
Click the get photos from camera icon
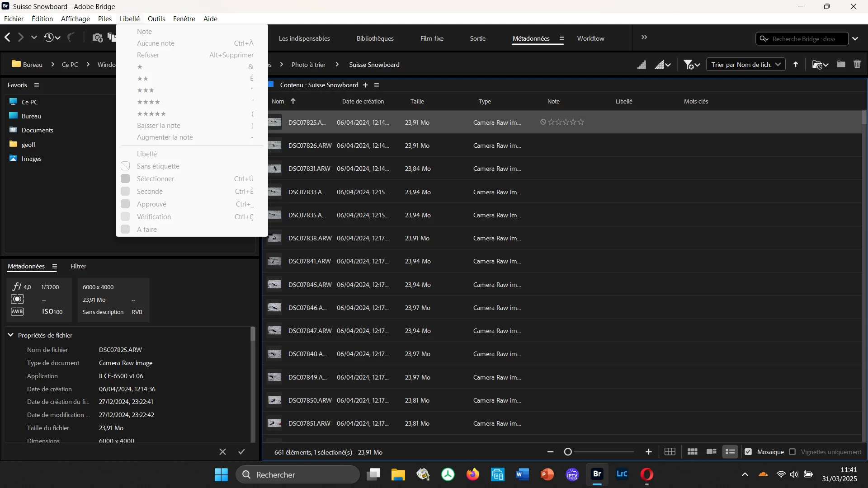(x=97, y=38)
